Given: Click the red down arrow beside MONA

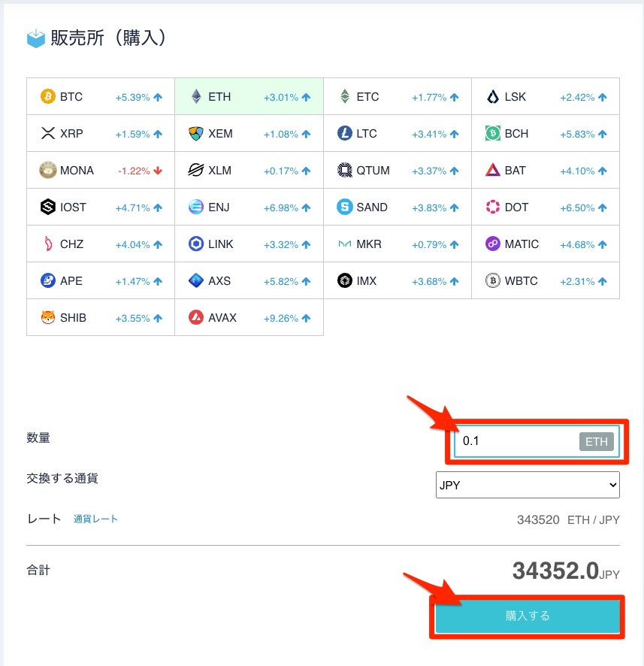Looking at the screenshot, I should point(158,171).
